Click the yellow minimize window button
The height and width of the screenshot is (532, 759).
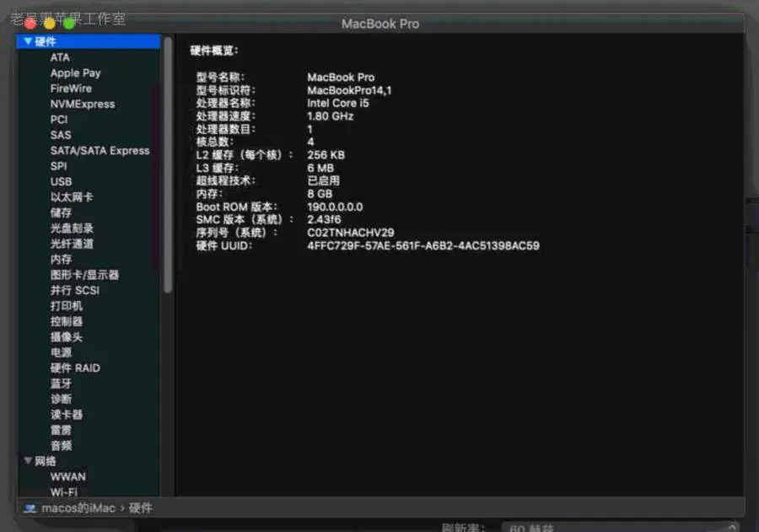[x=50, y=23]
